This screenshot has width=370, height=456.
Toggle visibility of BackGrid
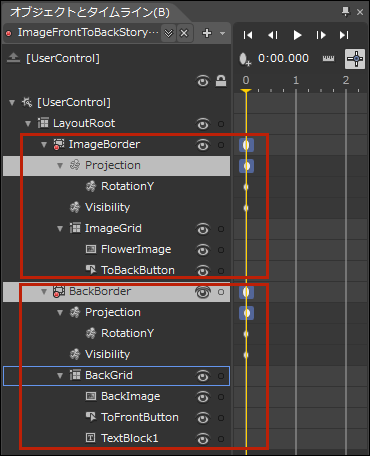pyautogui.click(x=203, y=376)
